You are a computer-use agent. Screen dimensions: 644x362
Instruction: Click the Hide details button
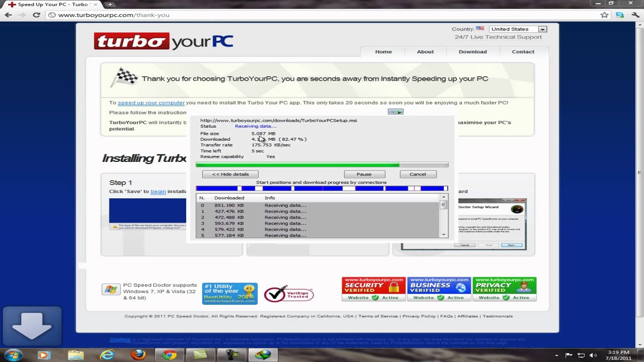click(230, 174)
